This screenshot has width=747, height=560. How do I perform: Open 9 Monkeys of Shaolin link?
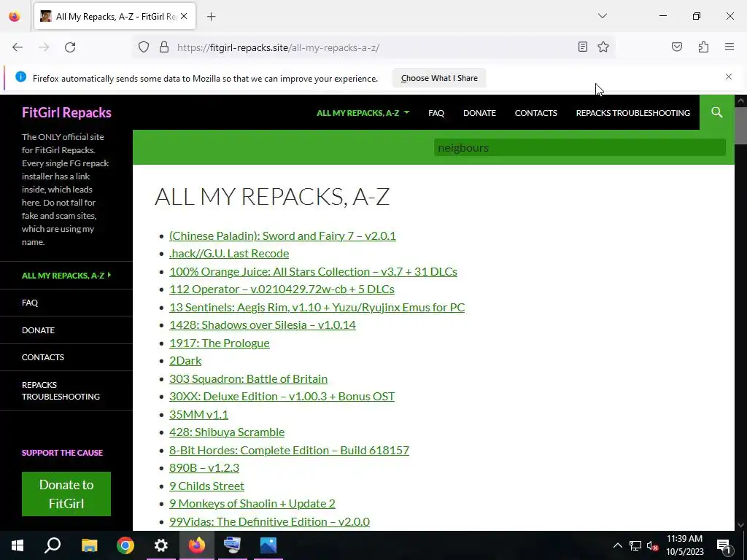[252, 503]
